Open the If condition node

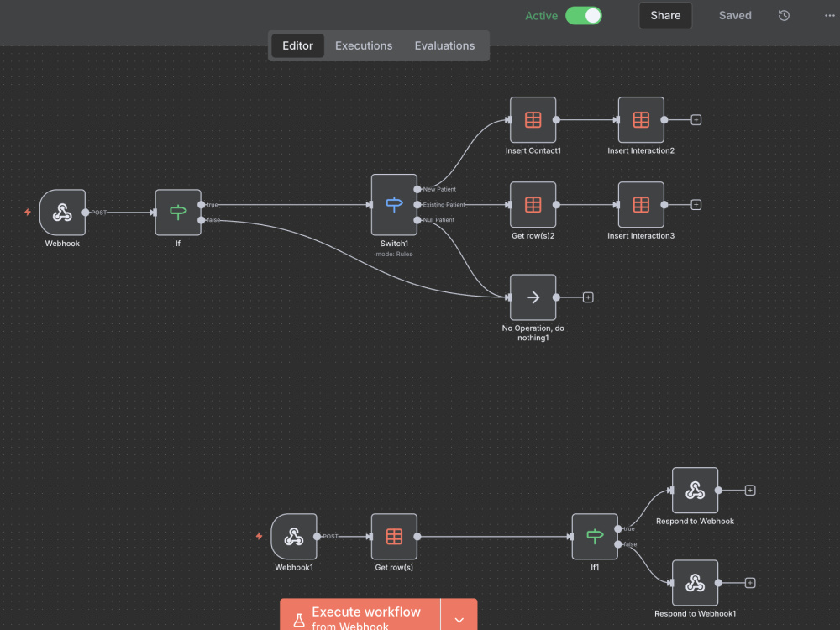tap(178, 213)
